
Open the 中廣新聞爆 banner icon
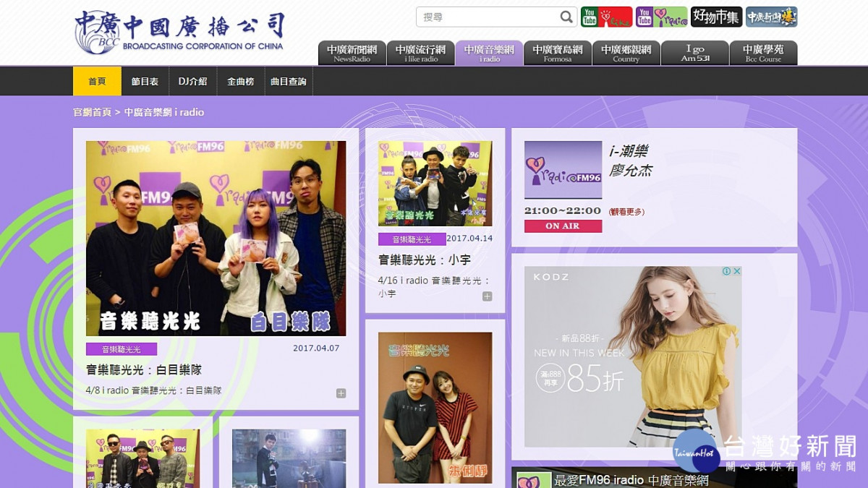(771, 17)
